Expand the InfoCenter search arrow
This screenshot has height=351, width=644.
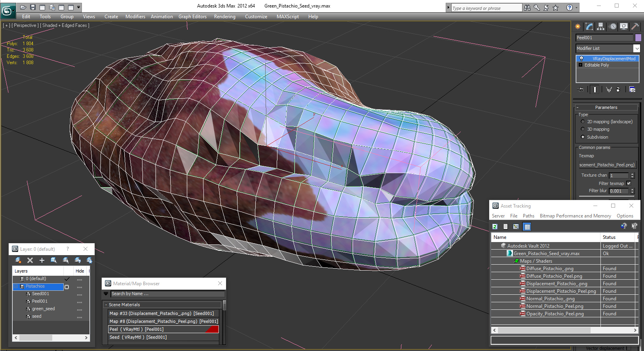point(448,8)
